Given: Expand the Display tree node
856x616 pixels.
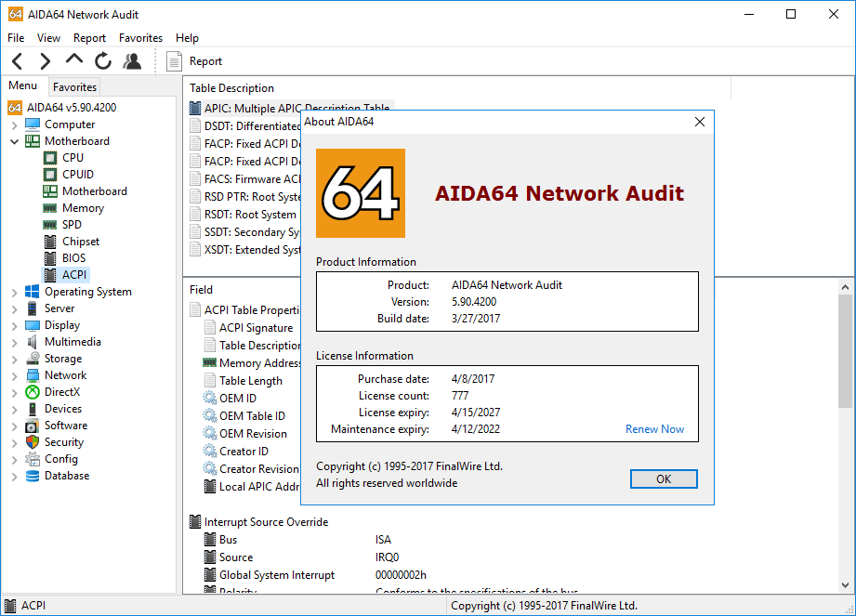Looking at the screenshot, I should point(14,326).
